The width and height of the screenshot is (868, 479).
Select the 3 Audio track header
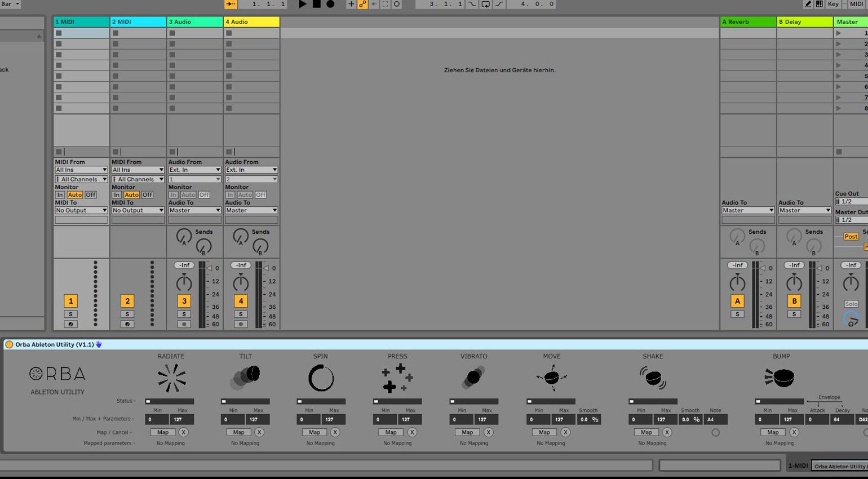click(195, 22)
